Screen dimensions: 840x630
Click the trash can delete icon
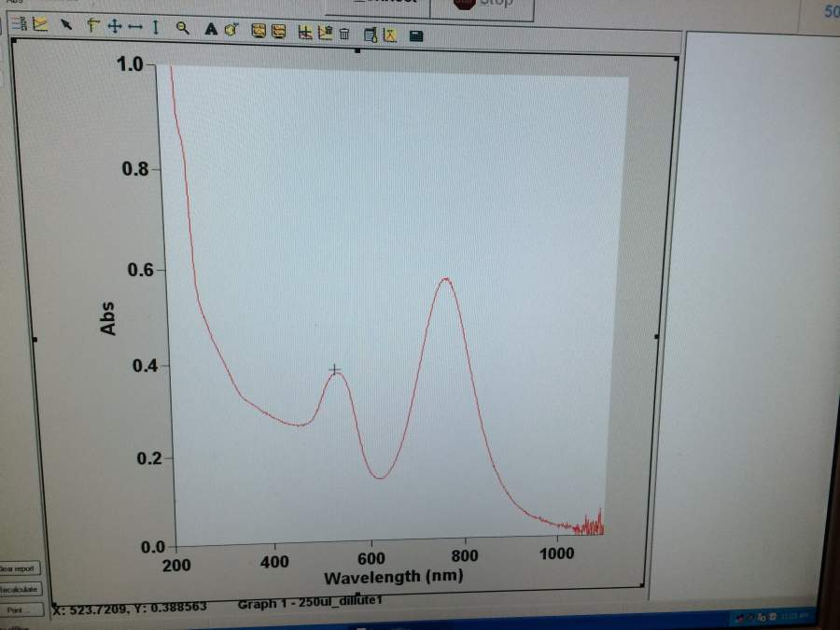[344, 35]
